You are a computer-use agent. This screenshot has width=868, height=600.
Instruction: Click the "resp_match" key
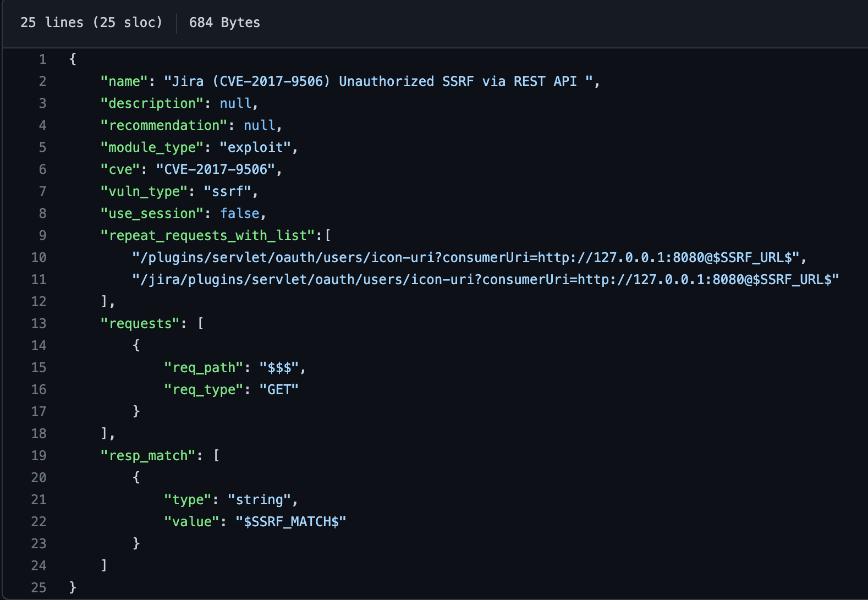(x=149, y=456)
